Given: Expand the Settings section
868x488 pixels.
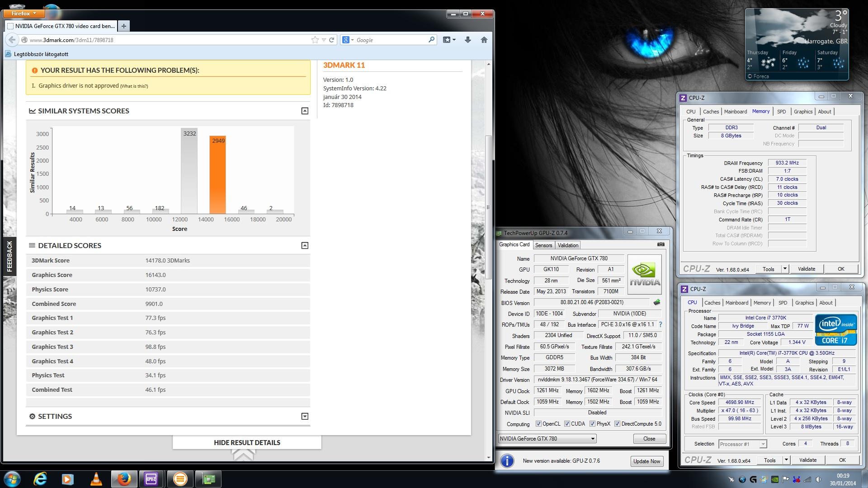Looking at the screenshot, I should click(305, 416).
